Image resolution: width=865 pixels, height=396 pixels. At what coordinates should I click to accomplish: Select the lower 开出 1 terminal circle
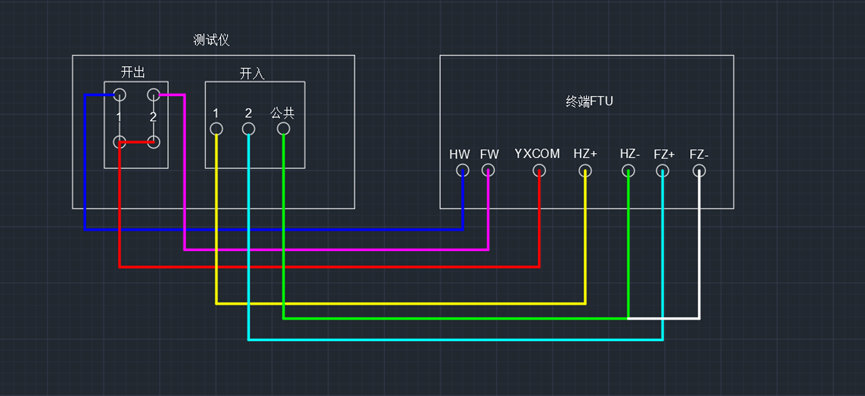tap(120, 142)
